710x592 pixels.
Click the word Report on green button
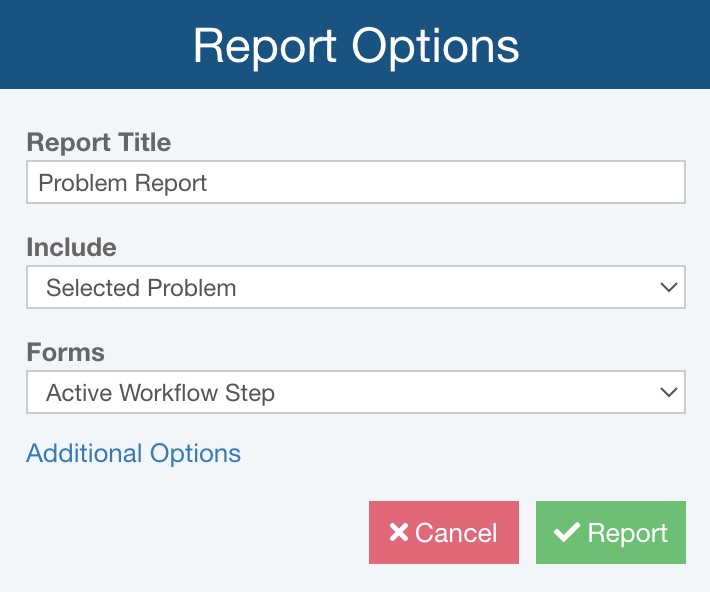pyautogui.click(x=627, y=533)
